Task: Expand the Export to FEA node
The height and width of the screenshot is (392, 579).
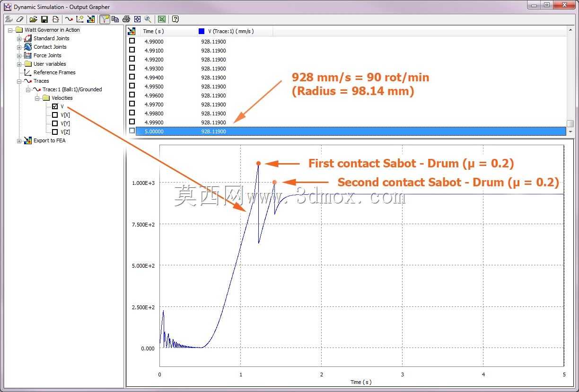Action: click(19, 140)
